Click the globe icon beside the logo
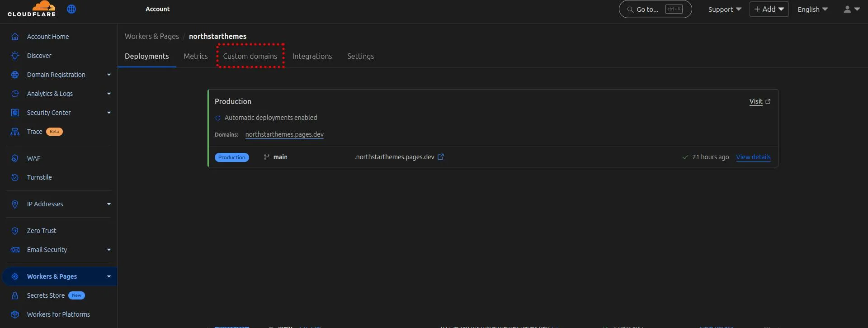This screenshot has height=328, width=868. (71, 9)
